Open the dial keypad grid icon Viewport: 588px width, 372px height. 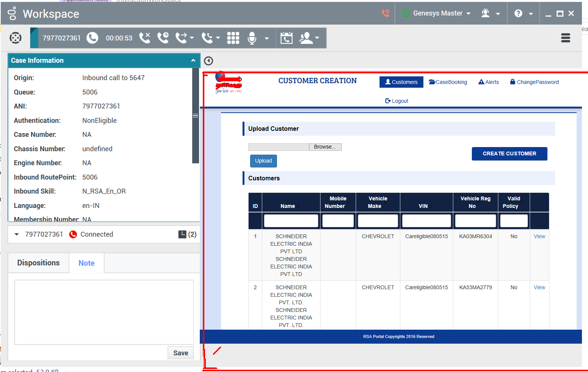(233, 38)
